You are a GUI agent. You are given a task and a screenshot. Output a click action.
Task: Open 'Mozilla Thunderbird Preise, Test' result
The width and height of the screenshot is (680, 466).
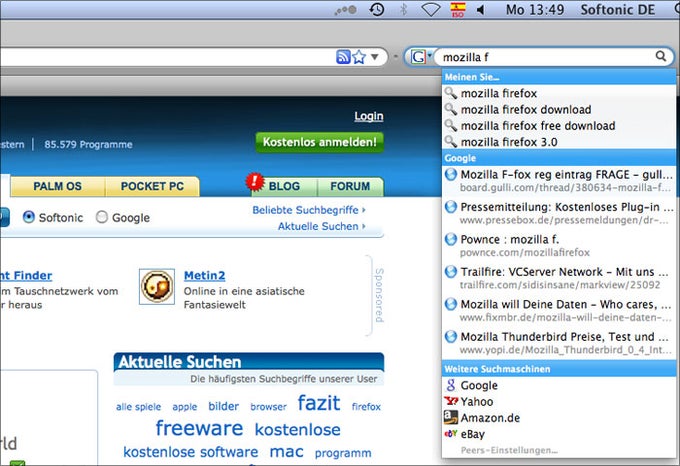(x=559, y=343)
